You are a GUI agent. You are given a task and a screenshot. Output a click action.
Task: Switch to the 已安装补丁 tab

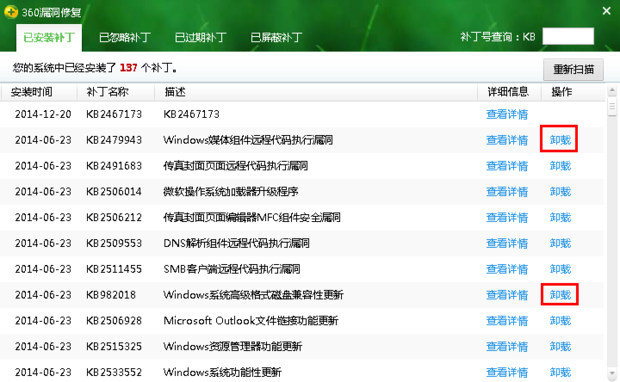click(49, 38)
